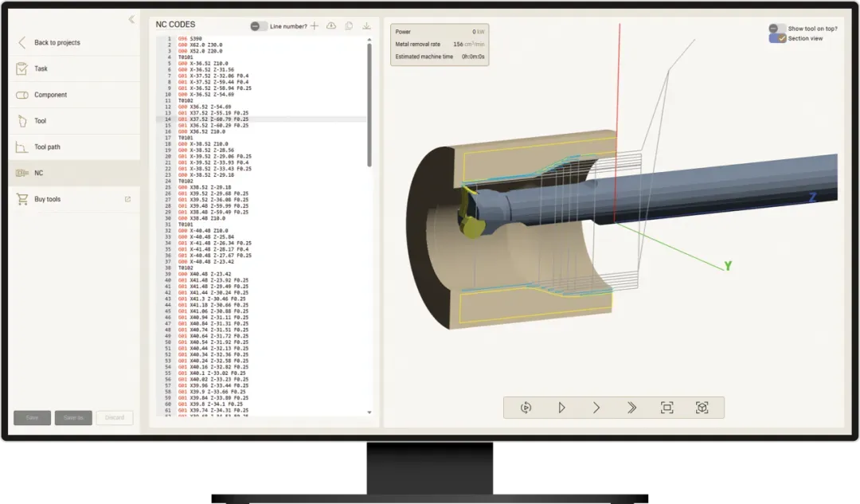This screenshot has height=504, width=860.
Task: Select line 7 X-37.52 Z-32.06 F0.4
Action: (x=213, y=76)
